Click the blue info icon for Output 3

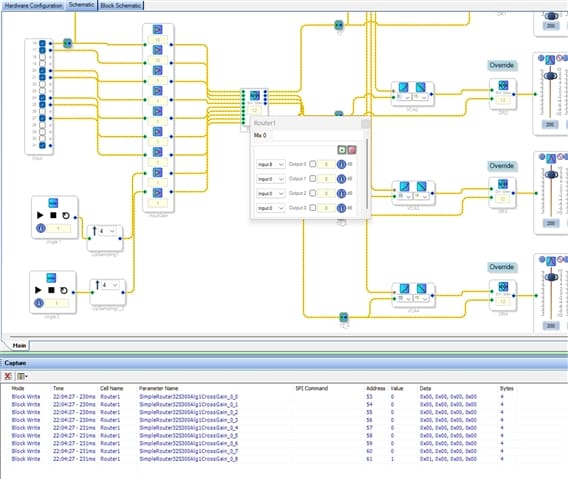click(x=341, y=208)
